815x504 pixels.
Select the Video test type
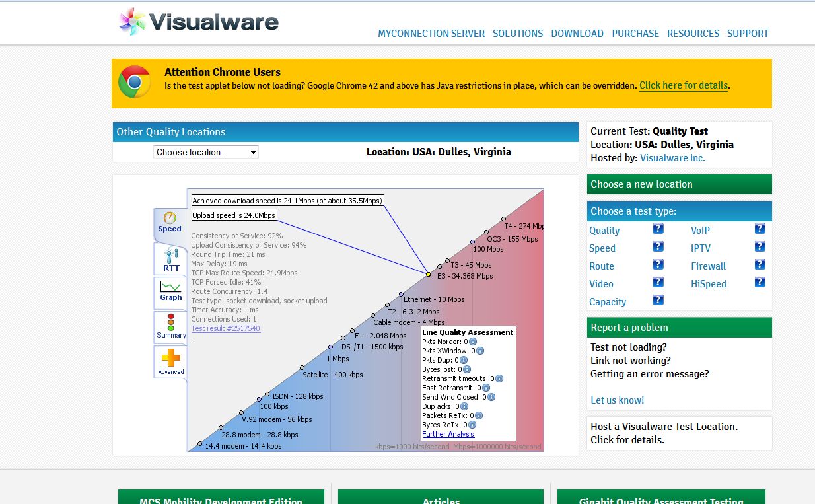[x=601, y=284]
